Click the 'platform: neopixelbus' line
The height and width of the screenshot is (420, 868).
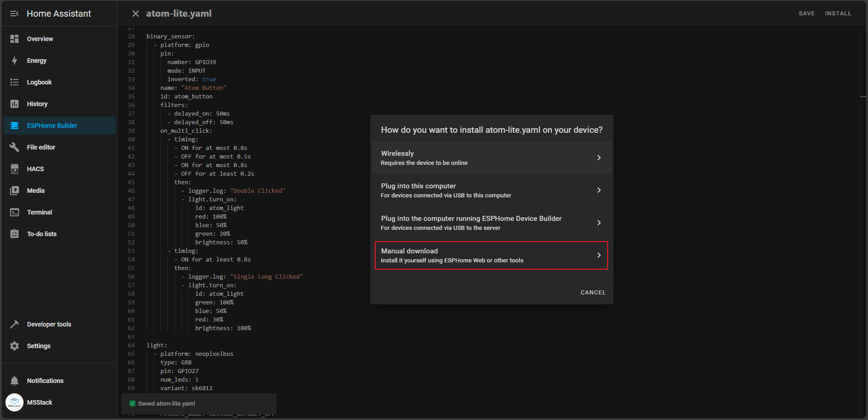tap(193, 354)
